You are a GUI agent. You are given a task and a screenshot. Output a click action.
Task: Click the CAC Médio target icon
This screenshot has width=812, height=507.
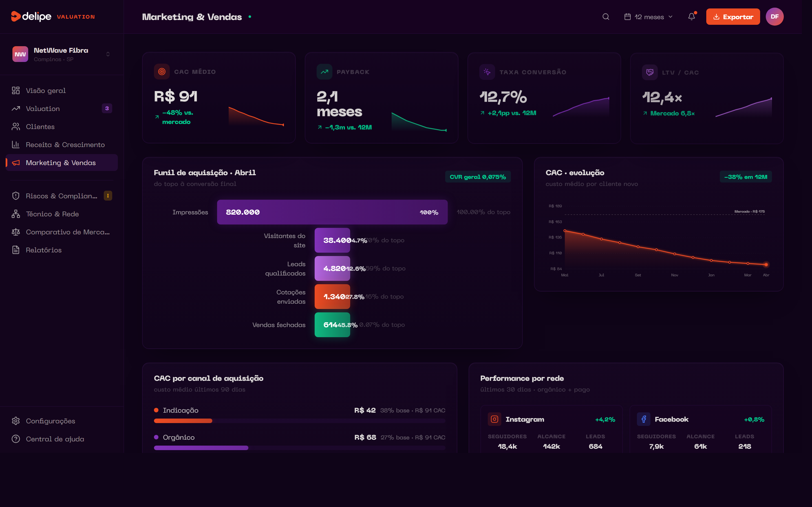162,72
